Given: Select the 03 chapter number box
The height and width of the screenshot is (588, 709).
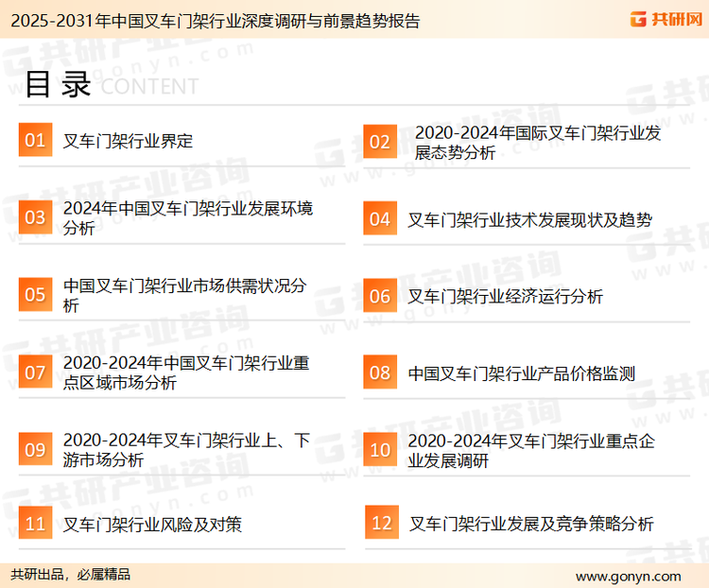Looking at the screenshot, I should [x=35, y=217].
